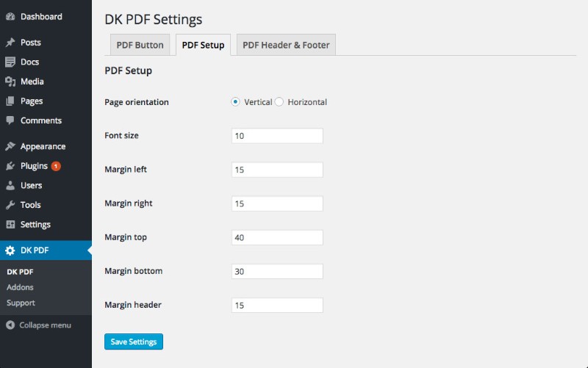Open the Support submenu link
588x368 pixels.
click(x=21, y=303)
